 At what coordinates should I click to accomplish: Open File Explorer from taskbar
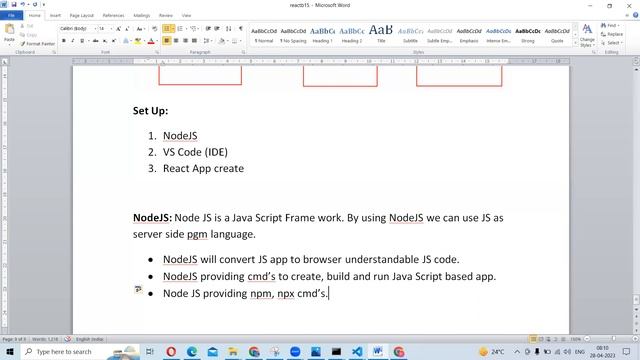coord(233,351)
